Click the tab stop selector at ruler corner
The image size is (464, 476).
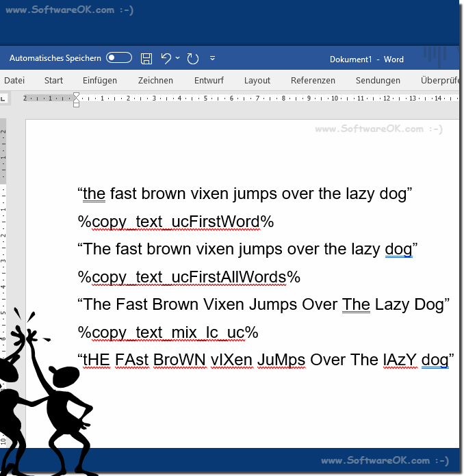point(3,98)
